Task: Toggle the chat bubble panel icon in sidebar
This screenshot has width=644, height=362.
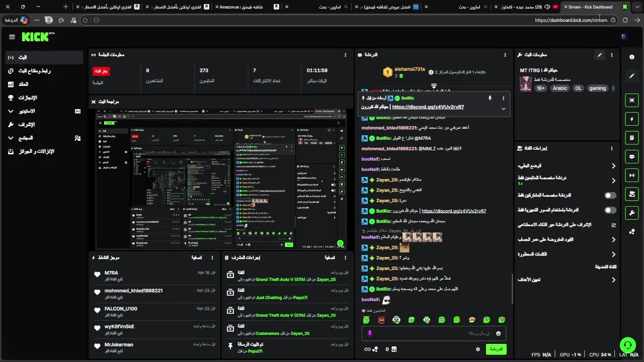Action: point(632,156)
